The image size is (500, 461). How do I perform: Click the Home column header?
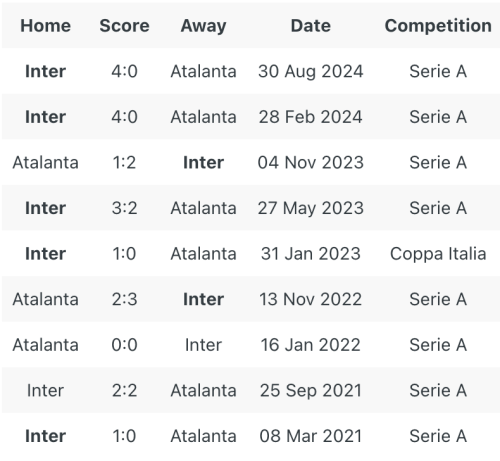(45, 26)
